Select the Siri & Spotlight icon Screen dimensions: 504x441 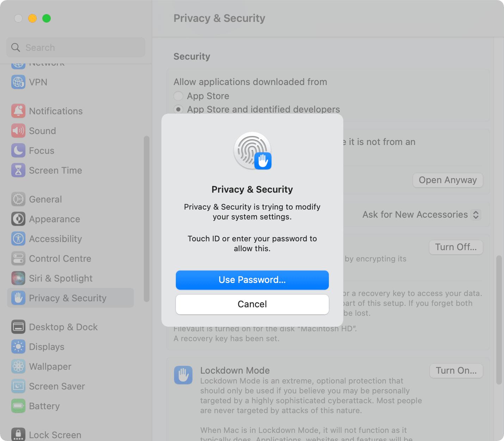tap(18, 278)
